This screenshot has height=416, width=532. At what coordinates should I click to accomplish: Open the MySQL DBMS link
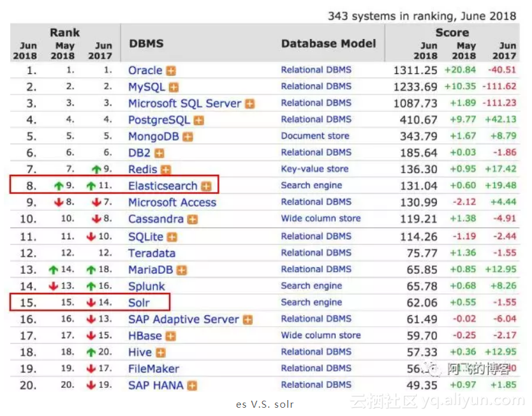147,87
